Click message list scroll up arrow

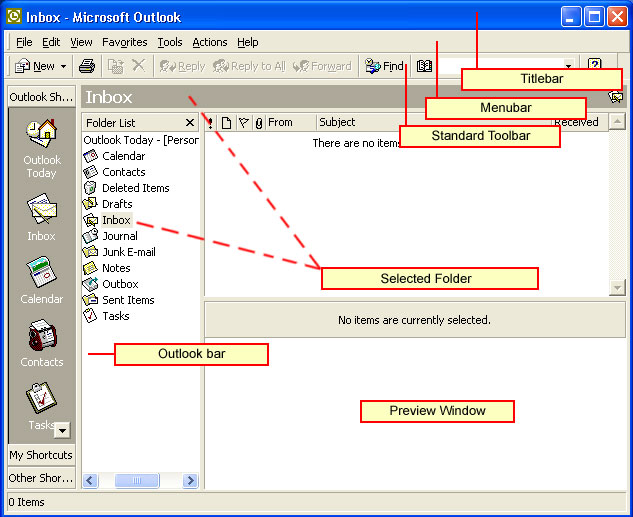click(617, 122)
